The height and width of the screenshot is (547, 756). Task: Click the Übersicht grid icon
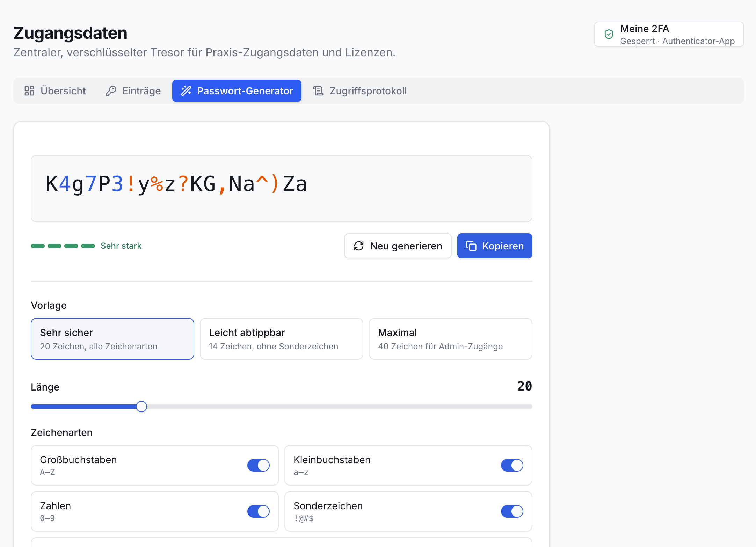[x=29, y=91]
